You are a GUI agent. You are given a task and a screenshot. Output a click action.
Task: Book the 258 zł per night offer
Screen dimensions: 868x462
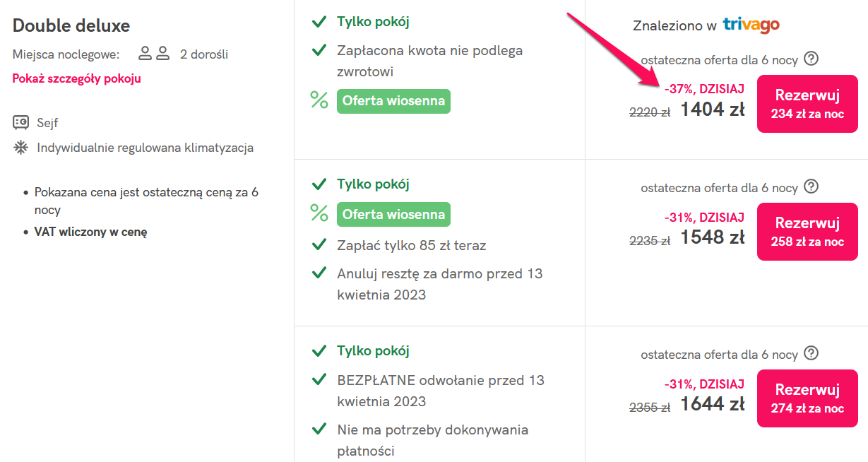point(807,232)
